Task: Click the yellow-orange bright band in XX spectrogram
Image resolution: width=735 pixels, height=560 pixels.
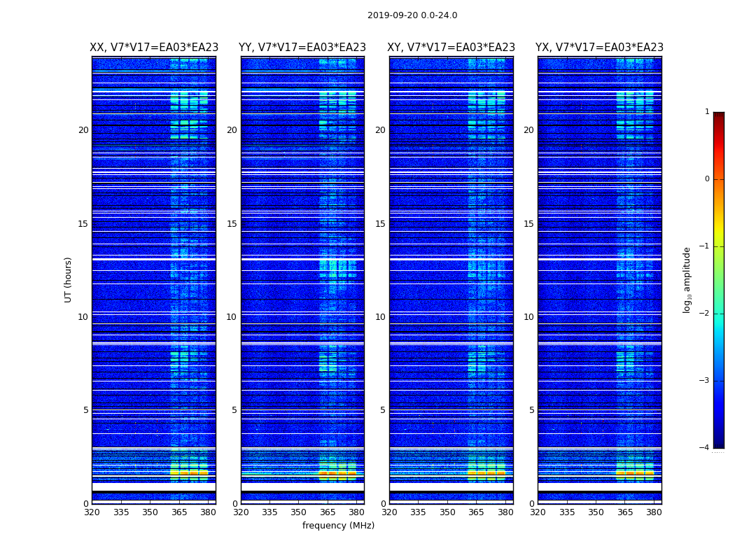Action: click(189, 472)
